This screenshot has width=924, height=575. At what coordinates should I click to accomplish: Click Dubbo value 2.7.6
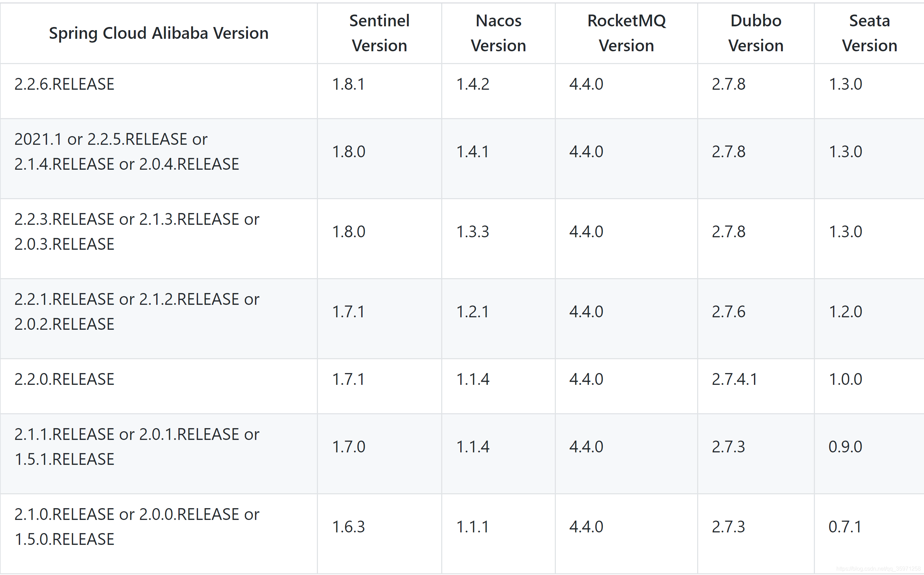(x=729, y=312)
